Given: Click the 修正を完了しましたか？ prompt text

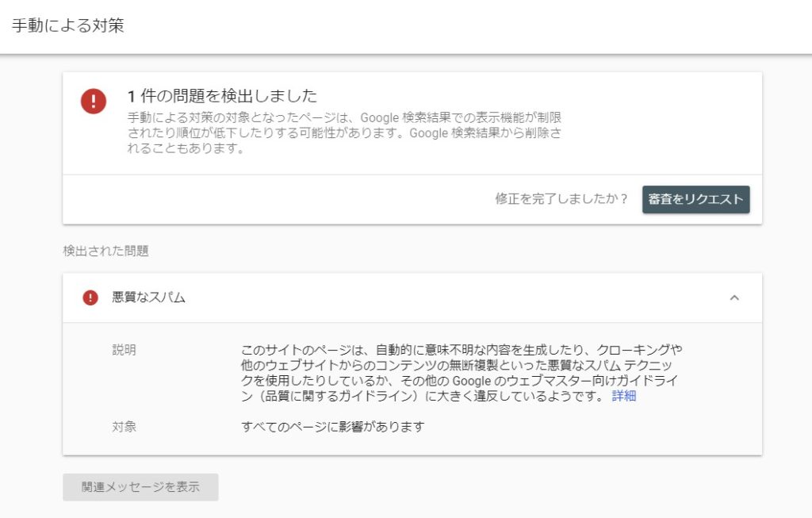Looking at the screenshot, I should click(561, 199).
